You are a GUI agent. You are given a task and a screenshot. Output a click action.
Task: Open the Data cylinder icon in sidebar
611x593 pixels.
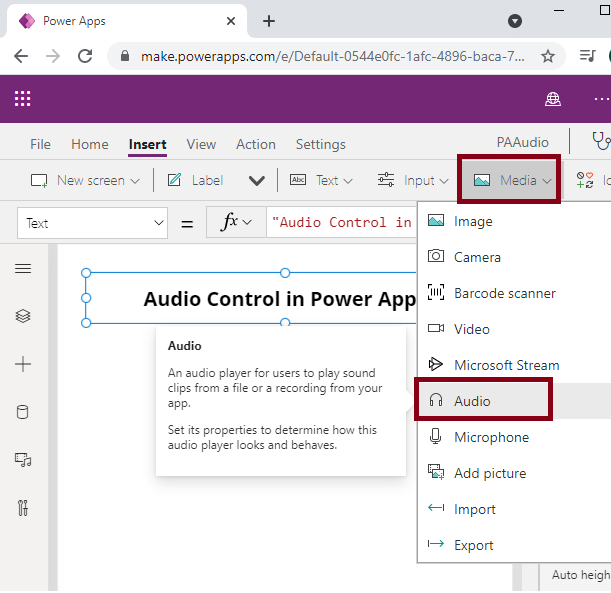pos(23,412)
